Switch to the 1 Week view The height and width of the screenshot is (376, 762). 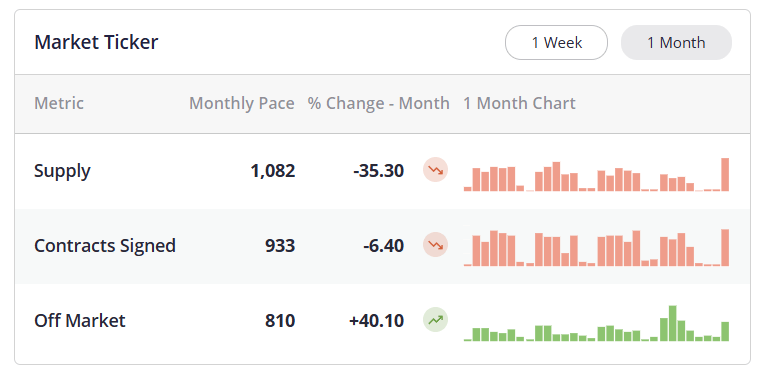pos(556,43)
